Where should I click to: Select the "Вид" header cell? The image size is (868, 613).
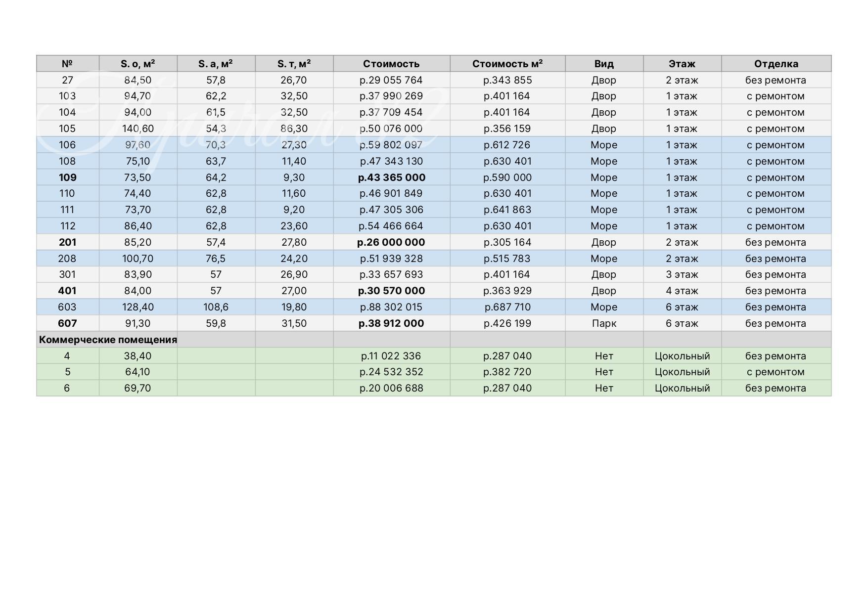click(x=604, y=64)
